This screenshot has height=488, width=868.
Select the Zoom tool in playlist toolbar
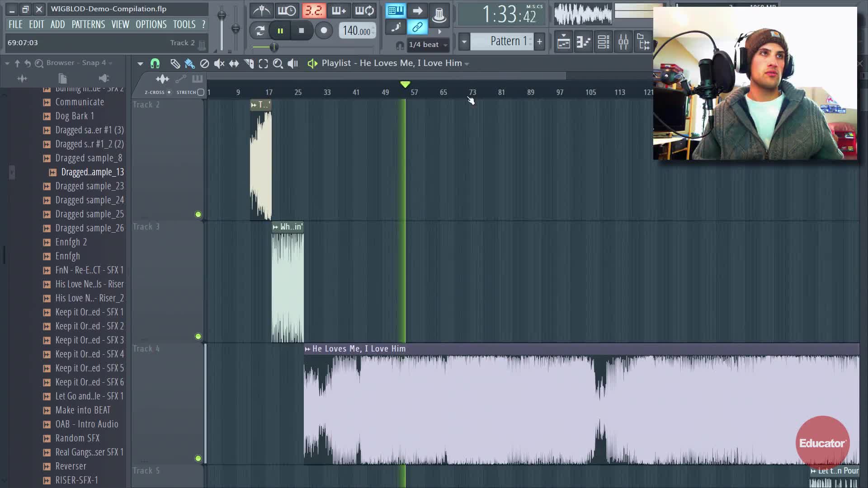[x=278, y=64]
